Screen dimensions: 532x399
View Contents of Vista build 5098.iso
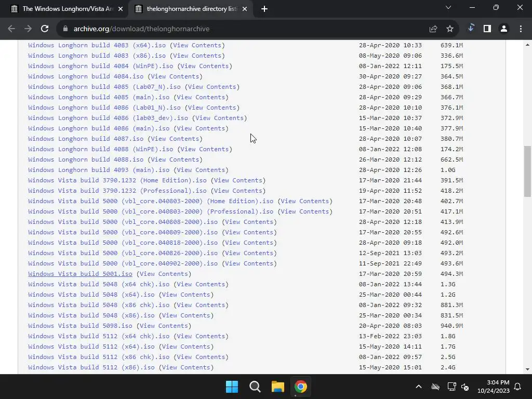point(164,326)
